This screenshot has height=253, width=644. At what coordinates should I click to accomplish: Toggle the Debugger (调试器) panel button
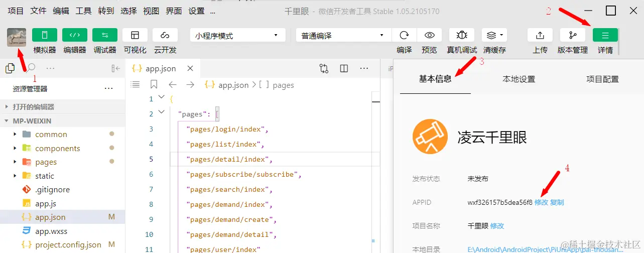(x=105, y=35)
